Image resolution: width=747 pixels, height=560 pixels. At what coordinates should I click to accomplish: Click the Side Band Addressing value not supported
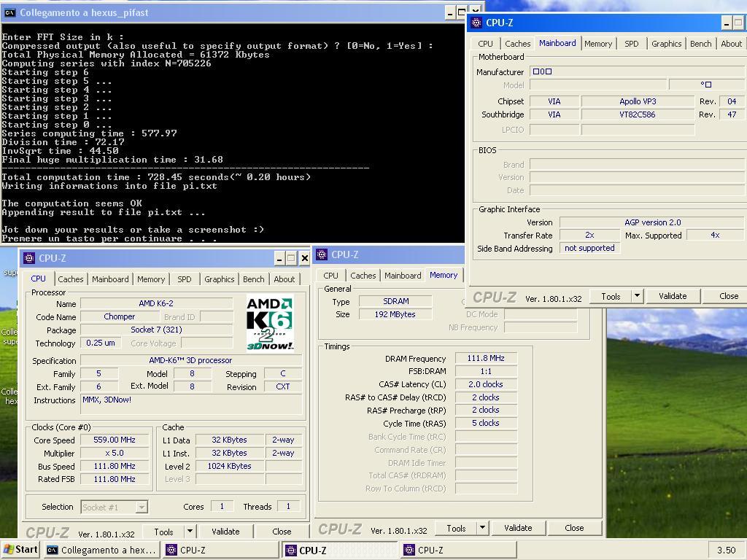pyautogui.click(x=589, y=248)
